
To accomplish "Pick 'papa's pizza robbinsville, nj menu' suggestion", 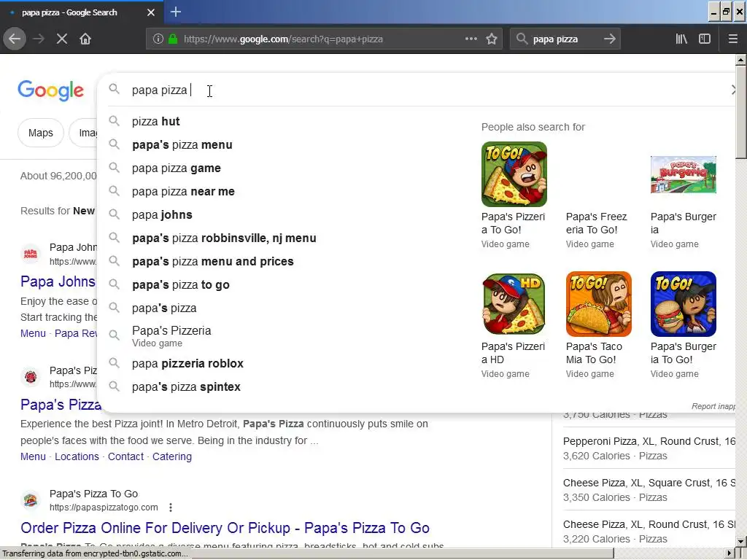I will (225, 238).
